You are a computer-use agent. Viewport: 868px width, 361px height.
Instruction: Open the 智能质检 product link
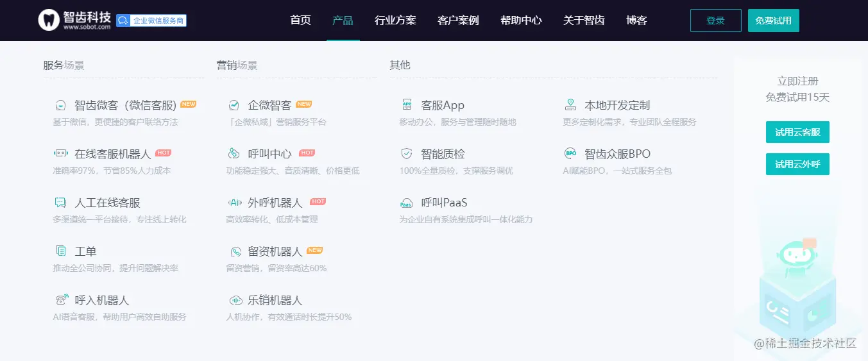tap(443, 154)
